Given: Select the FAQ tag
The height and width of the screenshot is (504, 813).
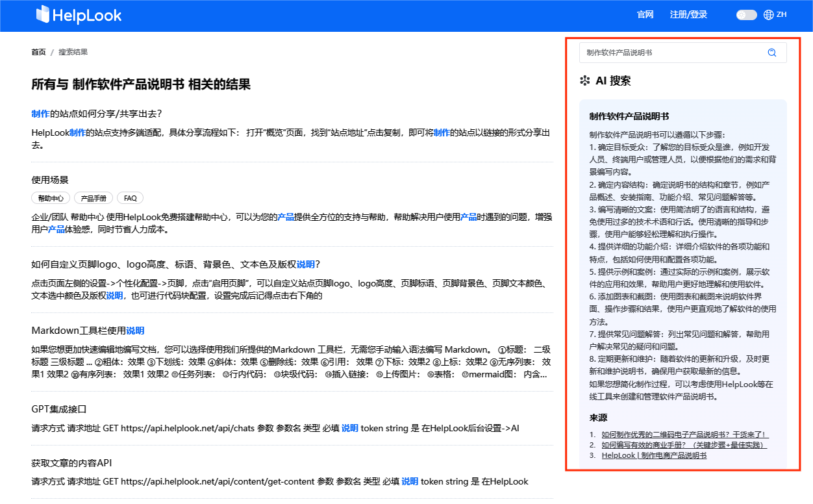Looking at the screenshot, I should click(131, 198).
